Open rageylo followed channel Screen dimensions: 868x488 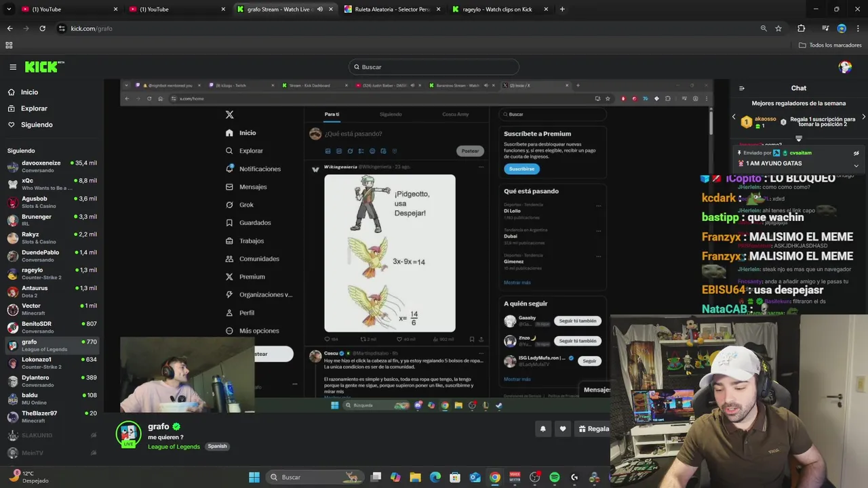(x=52, y=274)
